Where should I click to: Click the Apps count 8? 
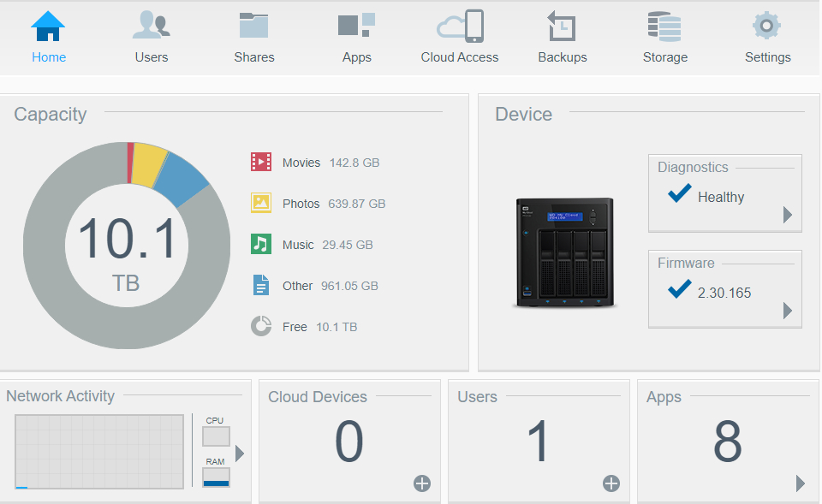(727, 442)
